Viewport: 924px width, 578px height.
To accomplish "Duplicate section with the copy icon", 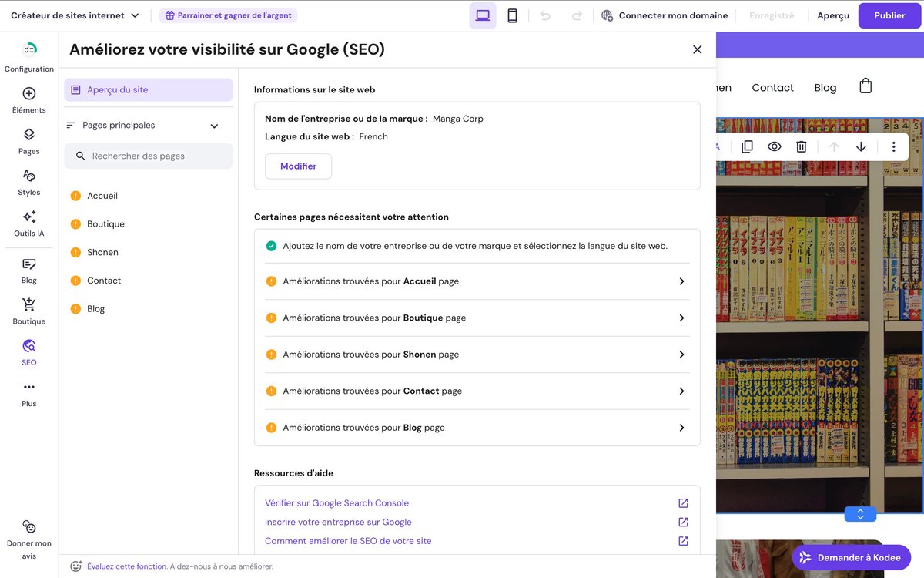I will pos(747,146).
